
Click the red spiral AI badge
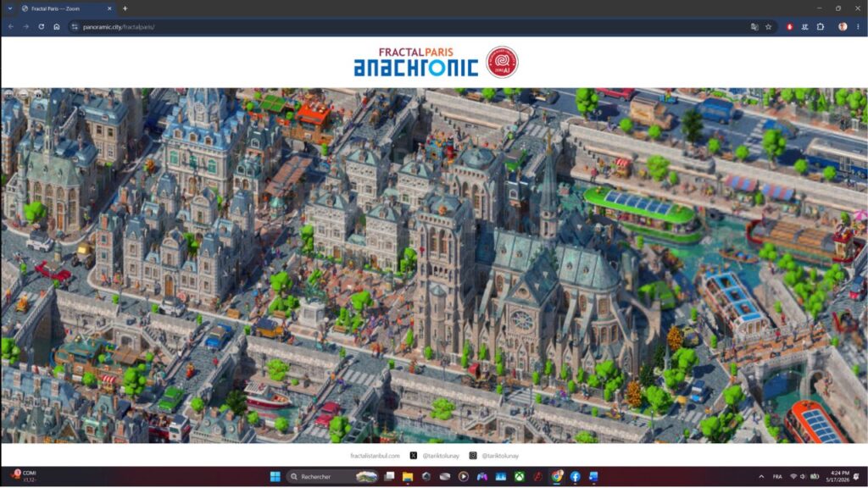point(502,62)
